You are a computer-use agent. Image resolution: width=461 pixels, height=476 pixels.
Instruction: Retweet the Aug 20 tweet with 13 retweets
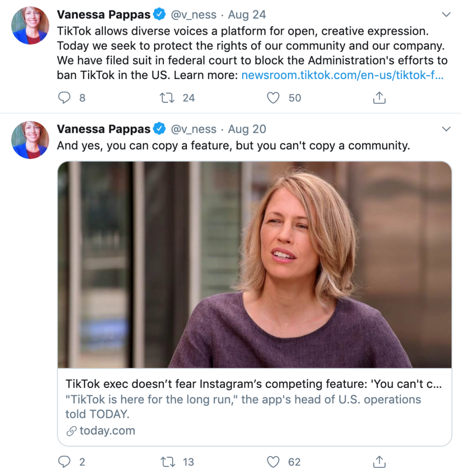pyautogui.click(x=167, y=462)
